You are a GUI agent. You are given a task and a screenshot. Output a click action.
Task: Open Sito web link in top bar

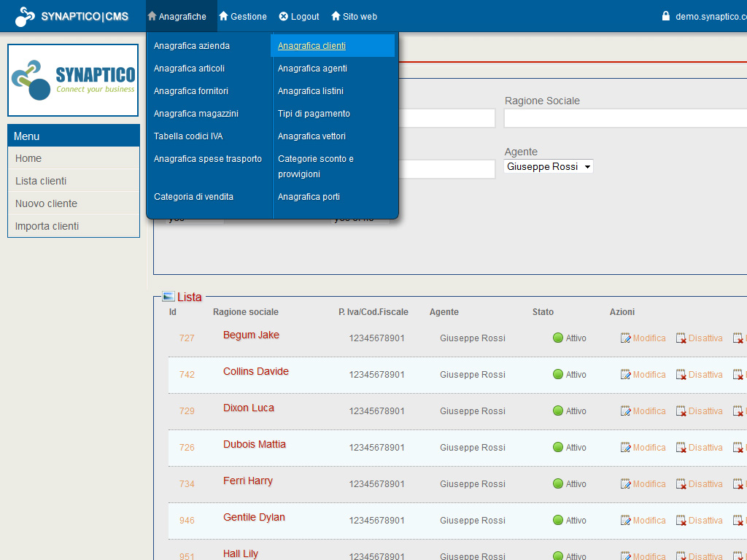[354, 17]
